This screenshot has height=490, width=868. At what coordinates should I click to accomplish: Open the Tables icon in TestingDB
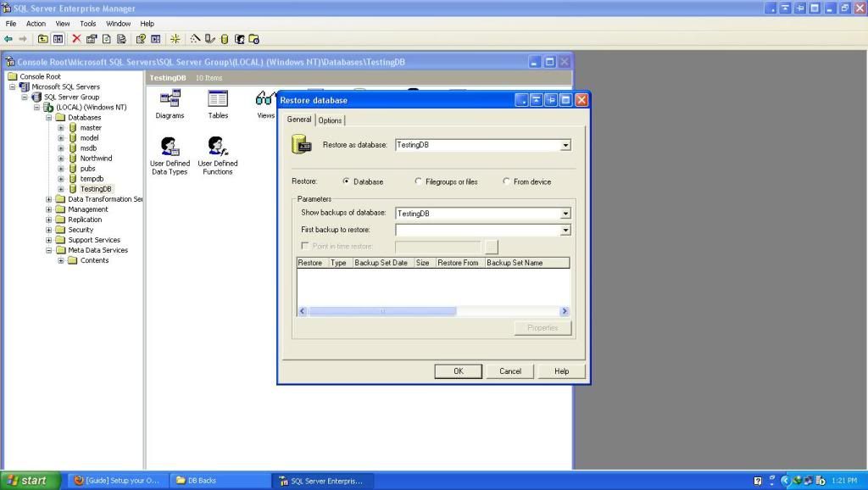[x=218, y=103]
